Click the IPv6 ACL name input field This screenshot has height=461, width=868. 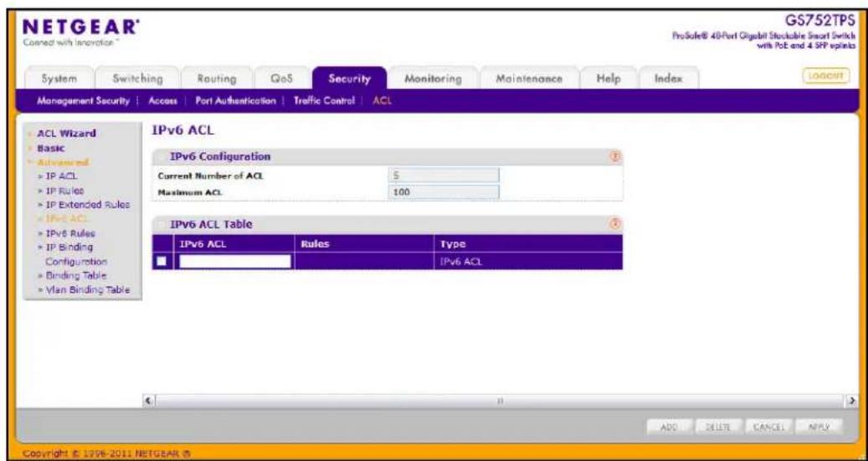pyautogui.click(x=234, y=261)
